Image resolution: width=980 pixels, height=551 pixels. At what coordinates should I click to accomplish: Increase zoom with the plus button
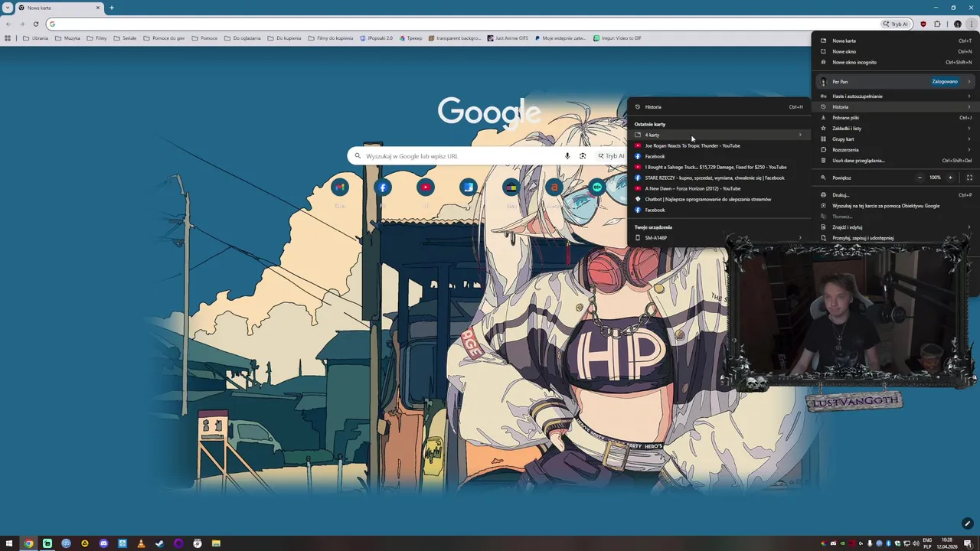pyautogui.click(x=950, y=178)
